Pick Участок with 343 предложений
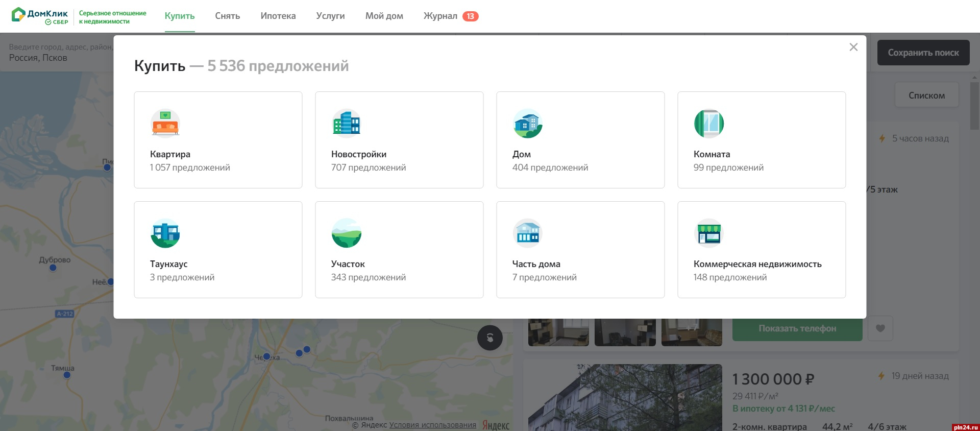Image resolution: width=980 pixels, height=431 pixels. (x=399, y=250)
